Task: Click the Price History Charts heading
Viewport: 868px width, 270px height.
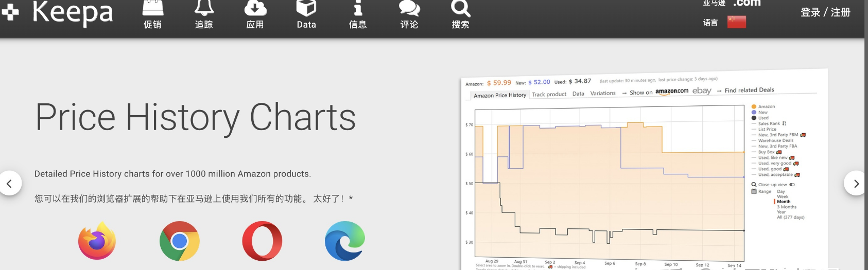Action: [x=196, y=118]
